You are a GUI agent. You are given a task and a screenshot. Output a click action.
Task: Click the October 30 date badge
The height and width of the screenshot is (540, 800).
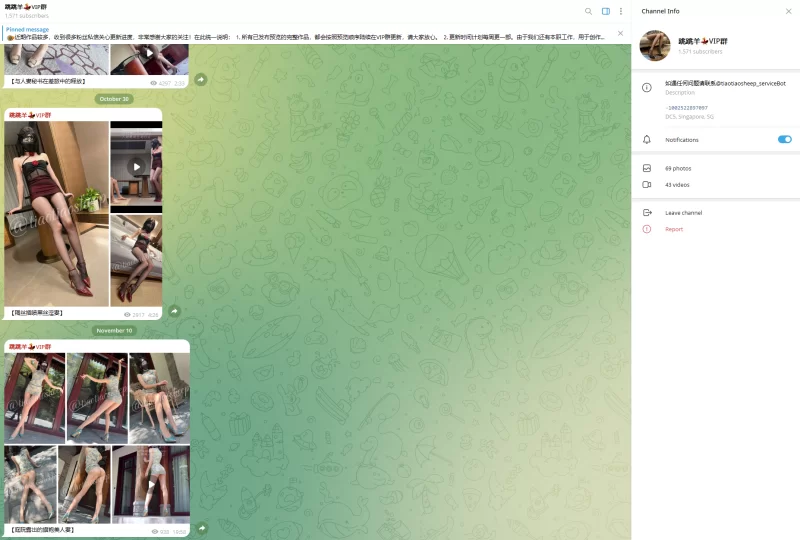pyautogui.click(x=114, y=99)
